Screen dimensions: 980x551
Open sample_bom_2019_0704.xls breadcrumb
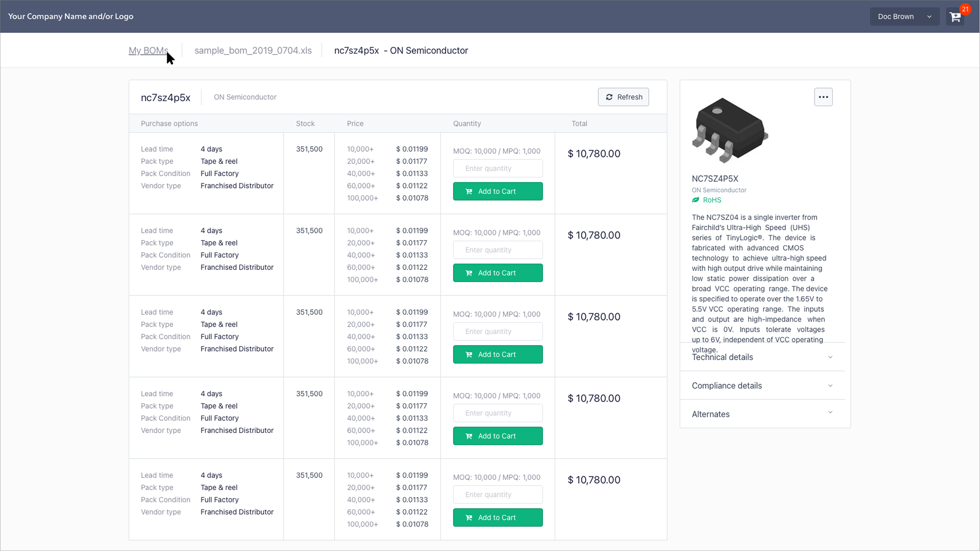click(253, 50)
